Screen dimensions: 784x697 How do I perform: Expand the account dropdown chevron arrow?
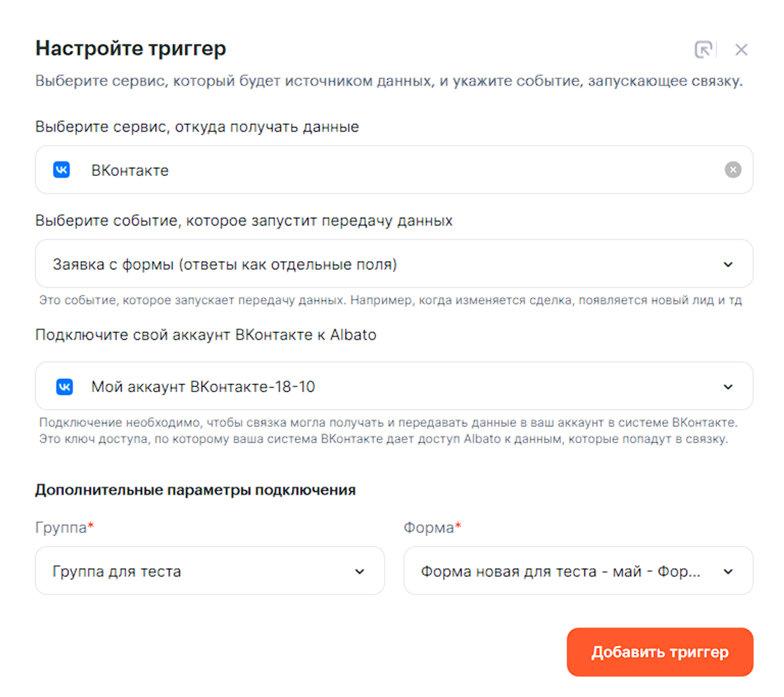(x=728, y=387)
